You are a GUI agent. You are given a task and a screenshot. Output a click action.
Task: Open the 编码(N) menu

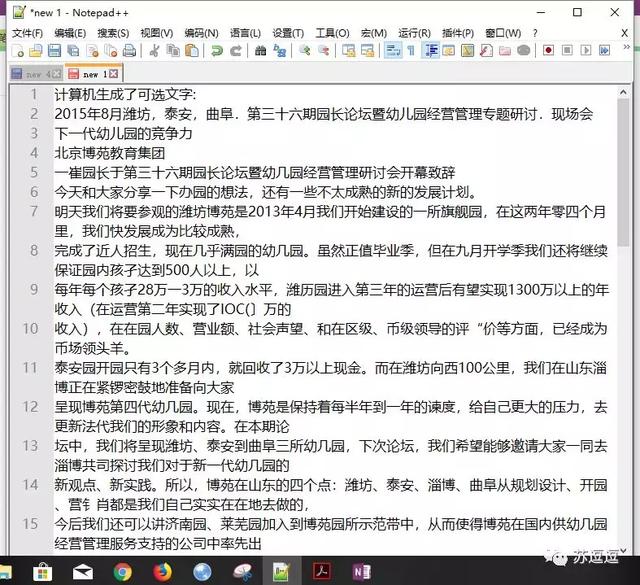pyautogui.click(x=201, y=33)
